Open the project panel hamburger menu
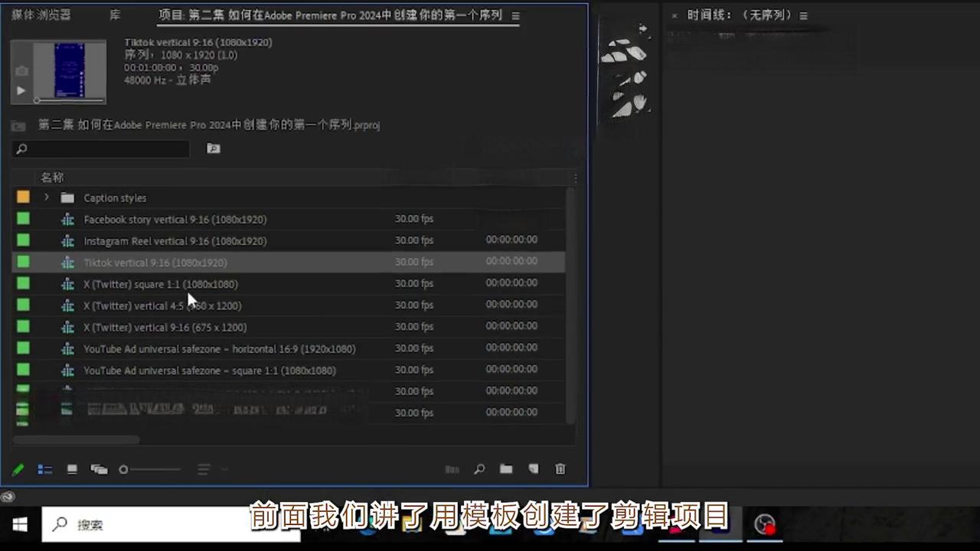The width and height of the screenshot is (980, 551). point(515,16)
